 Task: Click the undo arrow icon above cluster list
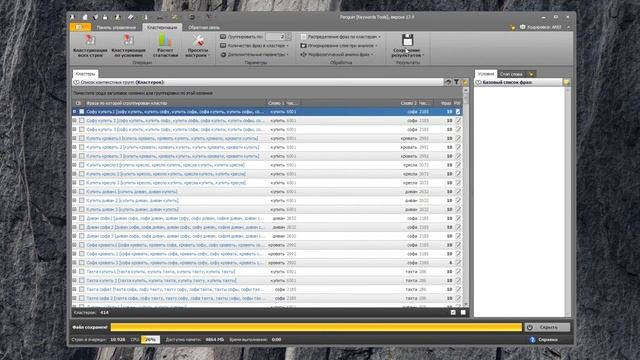[x=448, y=82]
